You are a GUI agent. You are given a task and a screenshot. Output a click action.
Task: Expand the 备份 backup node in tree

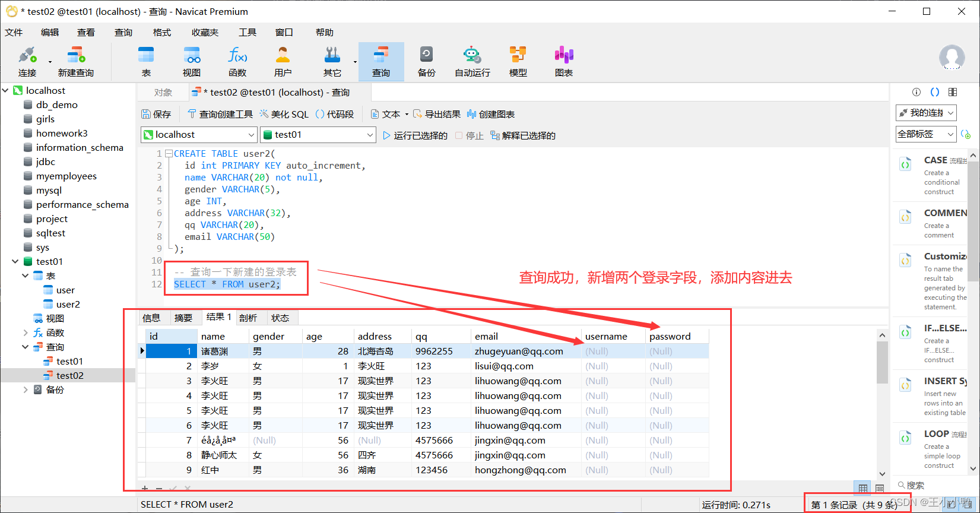[26, 389]
